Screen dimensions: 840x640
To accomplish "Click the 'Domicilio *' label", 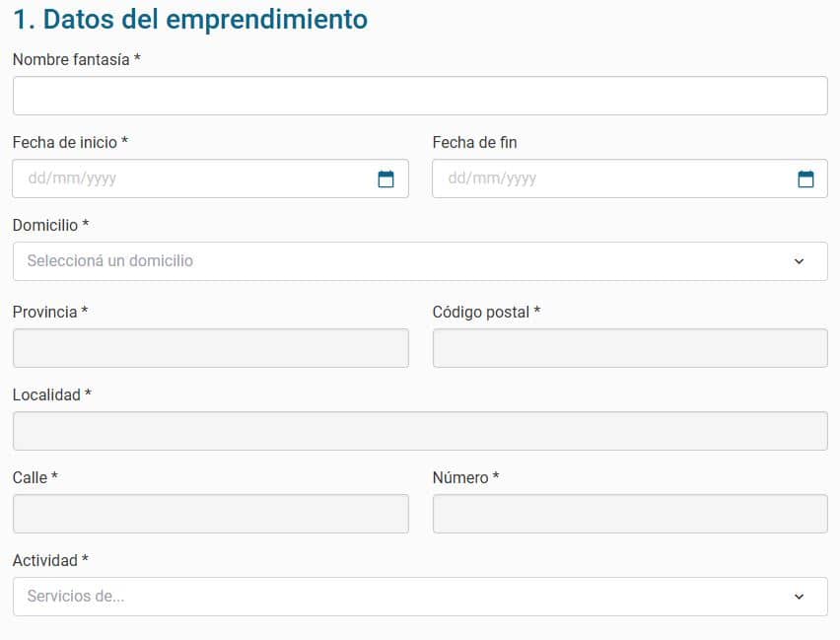I will pos(51,225).
